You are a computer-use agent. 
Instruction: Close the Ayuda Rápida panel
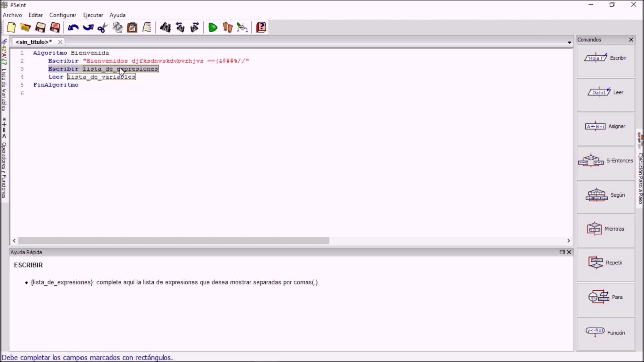pyautogui.click(x=569, y=252)
